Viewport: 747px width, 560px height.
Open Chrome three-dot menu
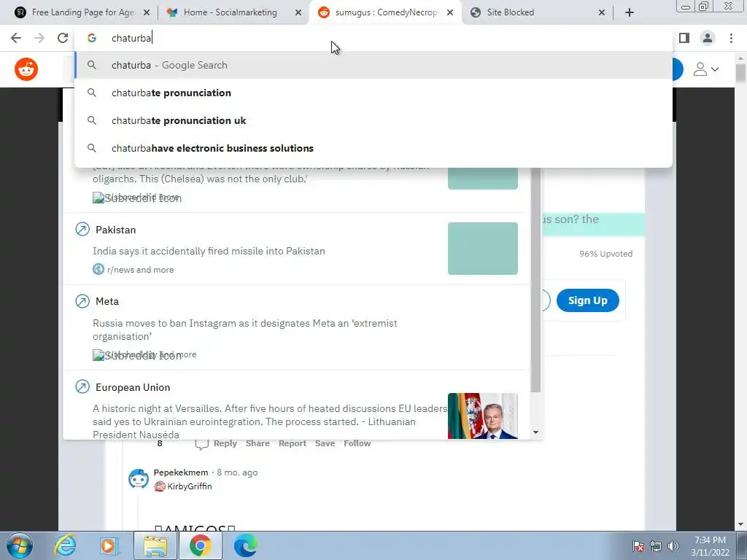click(731, 38)
